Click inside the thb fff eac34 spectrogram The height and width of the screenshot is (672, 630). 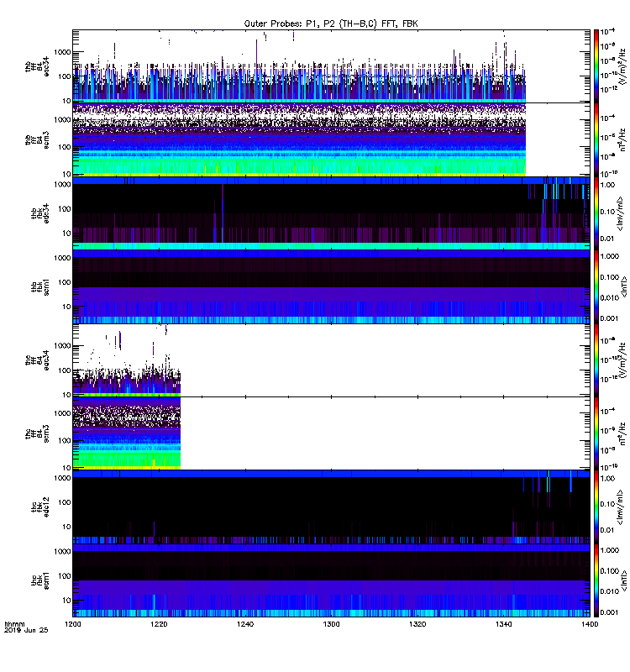pos(331,66)
